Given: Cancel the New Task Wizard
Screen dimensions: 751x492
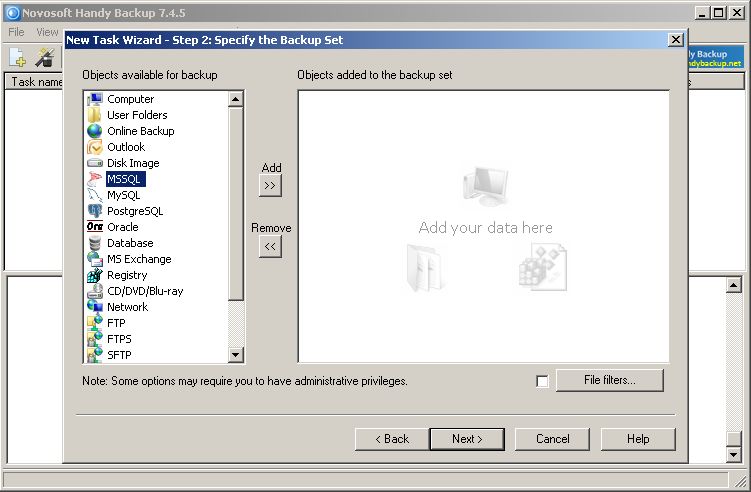Looking at the screenshot, I should 552,439.
